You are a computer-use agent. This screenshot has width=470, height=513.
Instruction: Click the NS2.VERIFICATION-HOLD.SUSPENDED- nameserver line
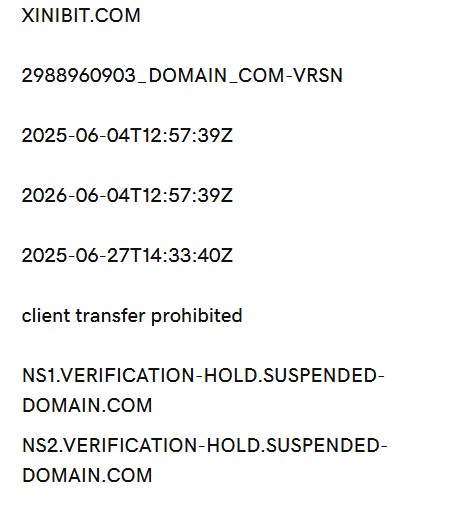(x=205, y=446)
